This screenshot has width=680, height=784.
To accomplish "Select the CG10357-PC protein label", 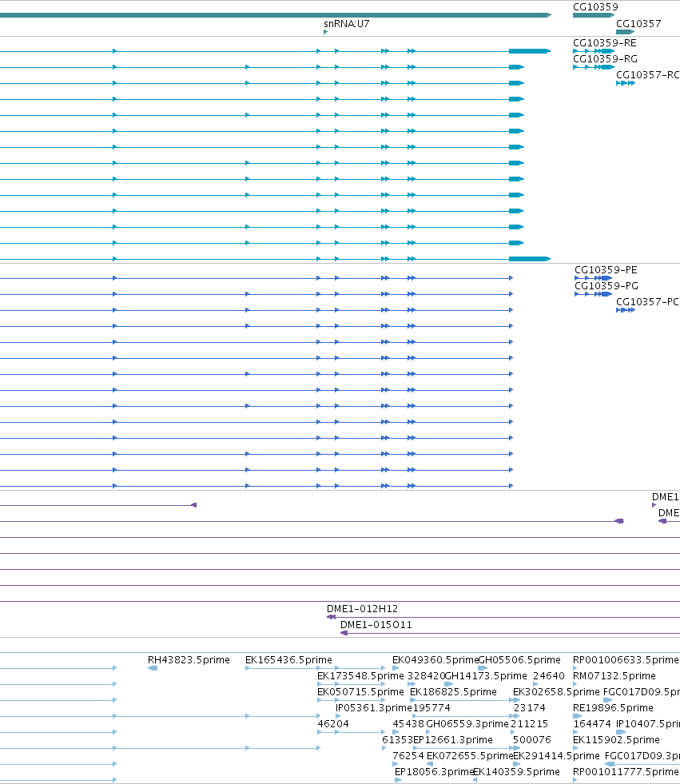I will click(x=647, y=302).
